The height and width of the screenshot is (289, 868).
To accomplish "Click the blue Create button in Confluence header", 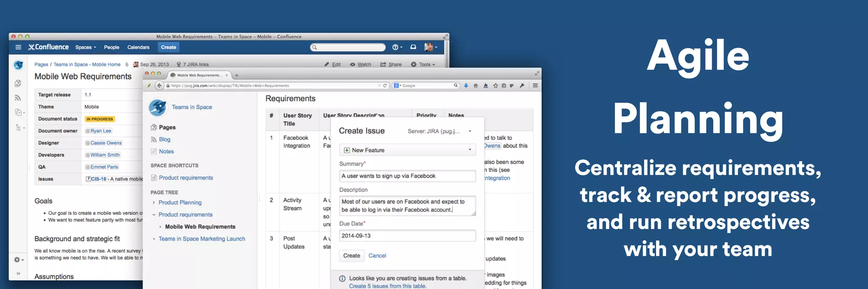I will 168,47.
